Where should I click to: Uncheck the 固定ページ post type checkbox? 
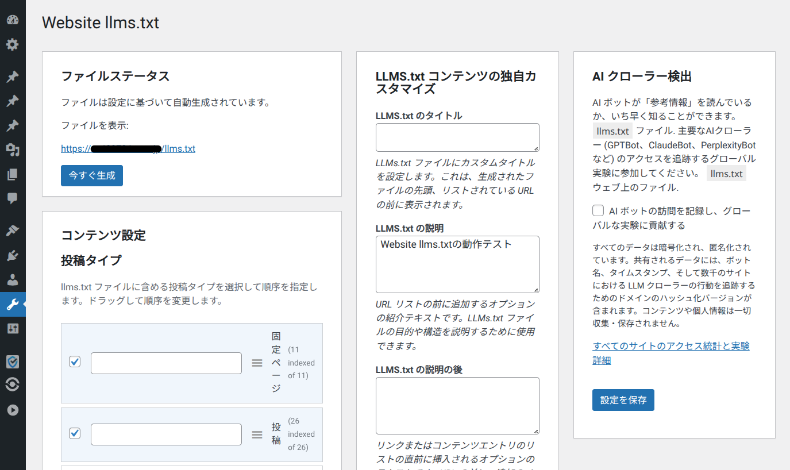pyautogui.click(x=75, y=362)
